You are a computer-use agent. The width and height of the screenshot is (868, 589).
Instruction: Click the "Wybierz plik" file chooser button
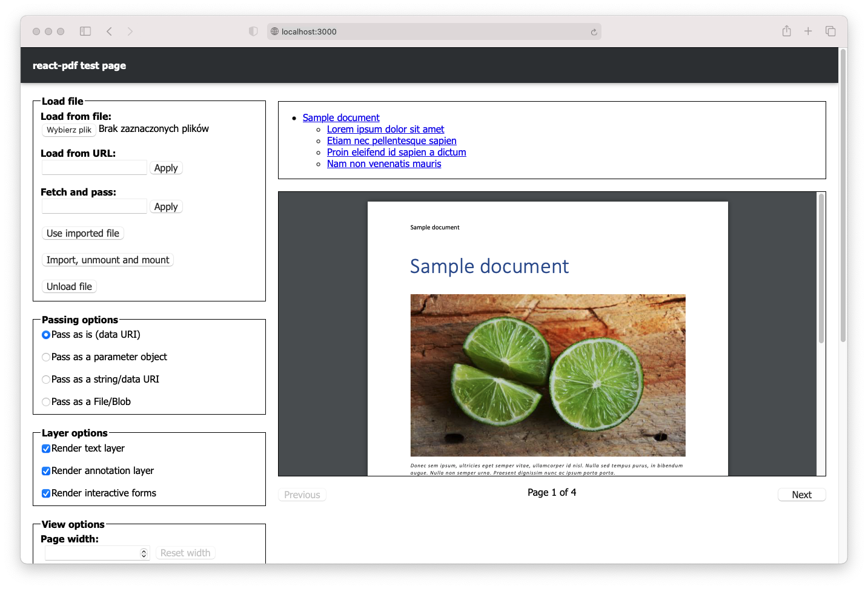click(x=68, y=130)
